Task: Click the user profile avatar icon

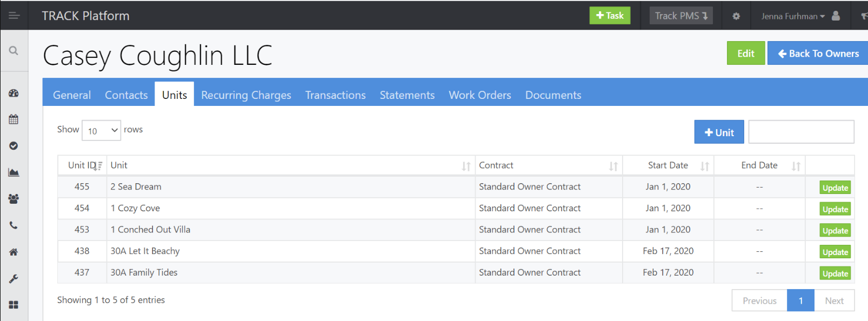Action: [836, 16]
